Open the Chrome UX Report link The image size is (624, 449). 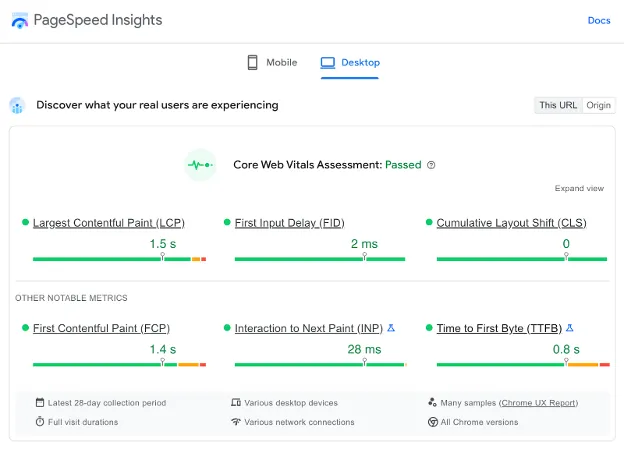pos(538,403)
